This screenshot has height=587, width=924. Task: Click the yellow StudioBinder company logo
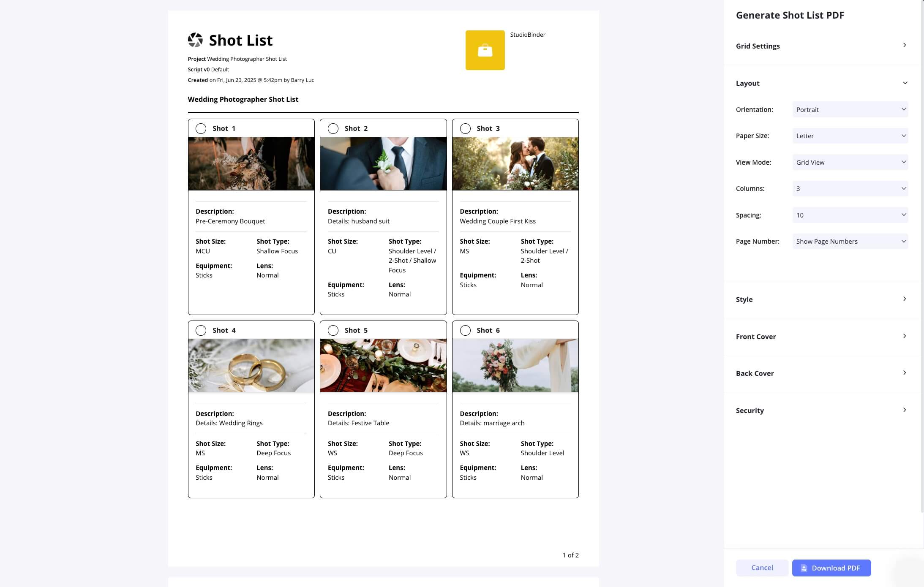point(485,50)
